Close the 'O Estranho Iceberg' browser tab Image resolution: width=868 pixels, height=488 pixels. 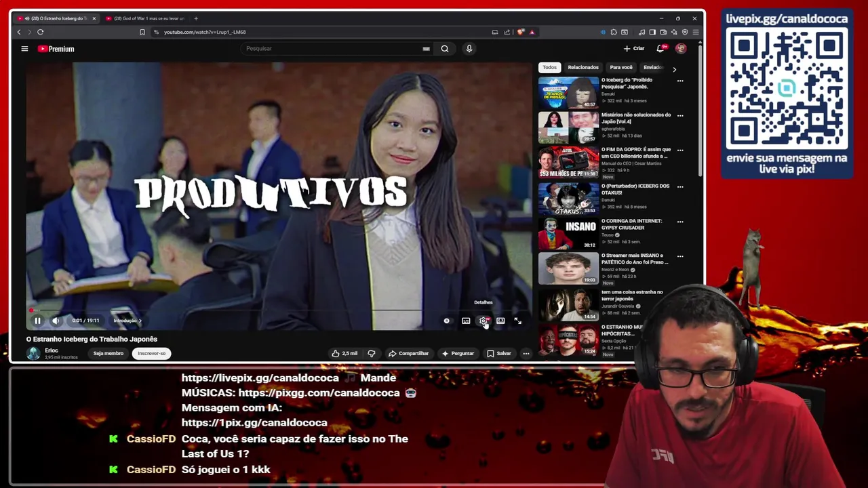[x=94, y=18]
